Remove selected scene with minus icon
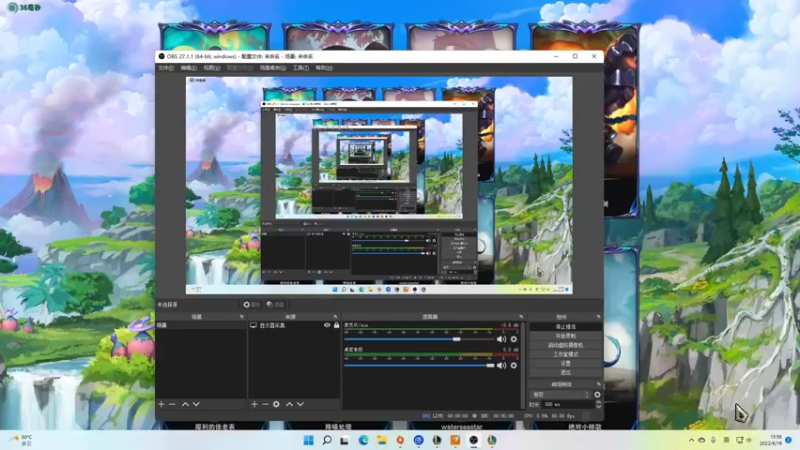This screenshot has height=450, width=800. tap(172, 404)
